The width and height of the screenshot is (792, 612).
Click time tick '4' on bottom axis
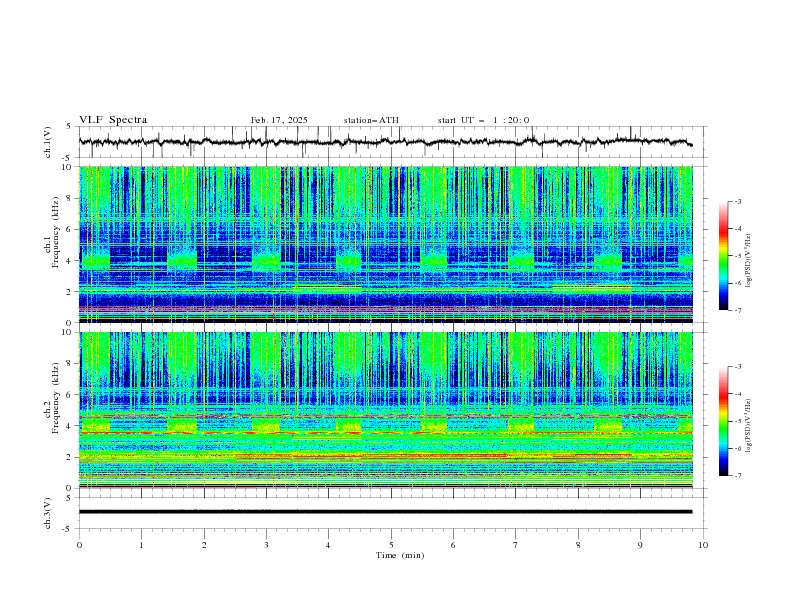click(x=329, y=545)
